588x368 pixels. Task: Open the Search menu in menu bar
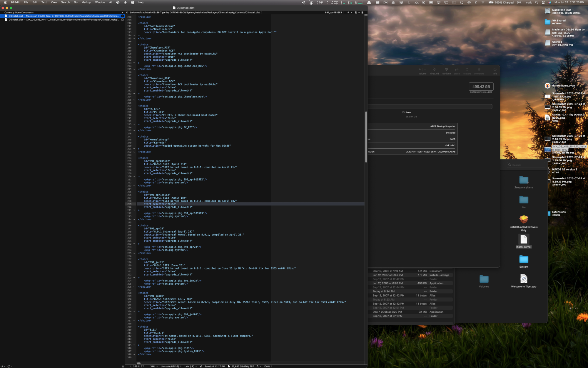[x=65, y=2]
